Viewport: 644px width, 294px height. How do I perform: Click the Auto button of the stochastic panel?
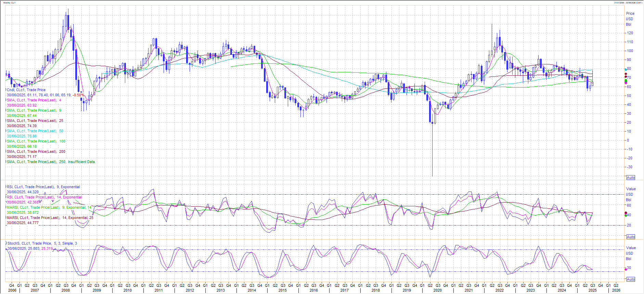(x=631, y=279)
